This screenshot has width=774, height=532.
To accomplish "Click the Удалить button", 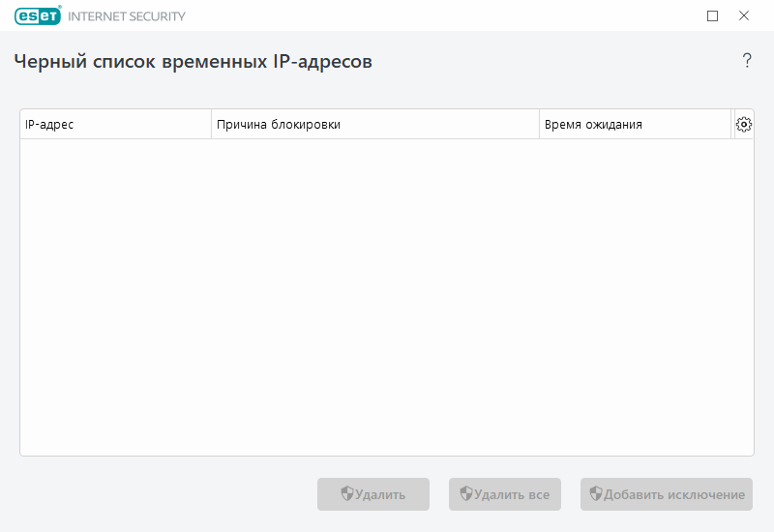I will (x=373, y=494).
